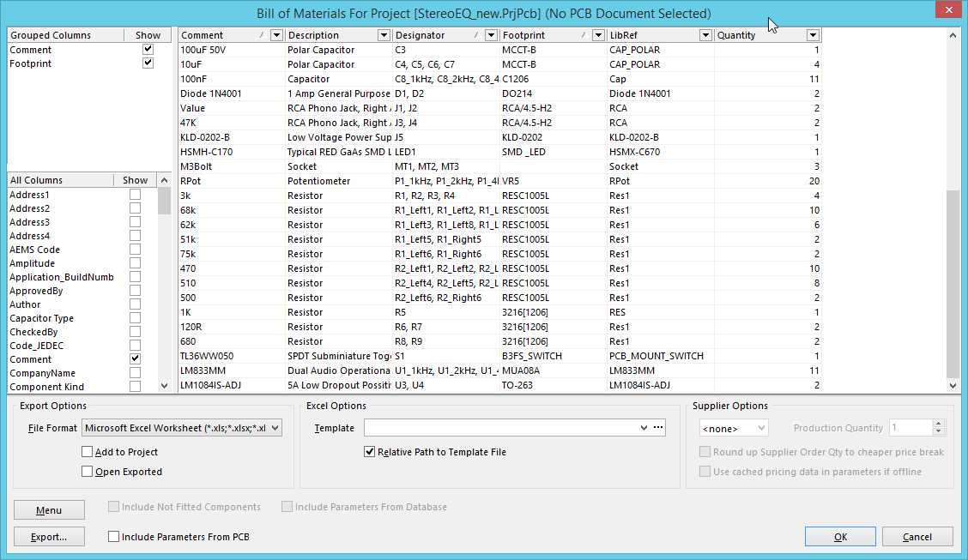Uncheck Show for grouped Comment column
Screen dimensions: 968x560
pyautogui.click(x=148, y=50)
